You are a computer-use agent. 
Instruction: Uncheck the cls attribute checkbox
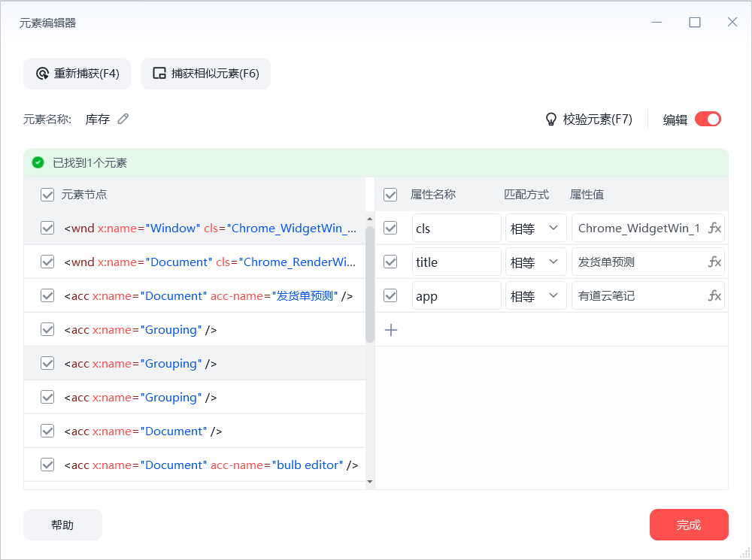(x=390, y=228)
